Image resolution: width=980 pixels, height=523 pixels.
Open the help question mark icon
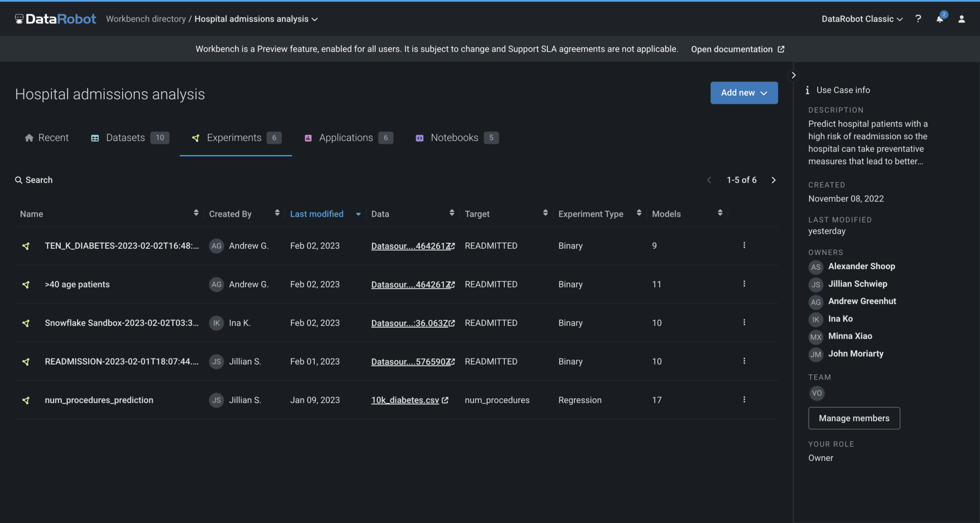[918, 19]
